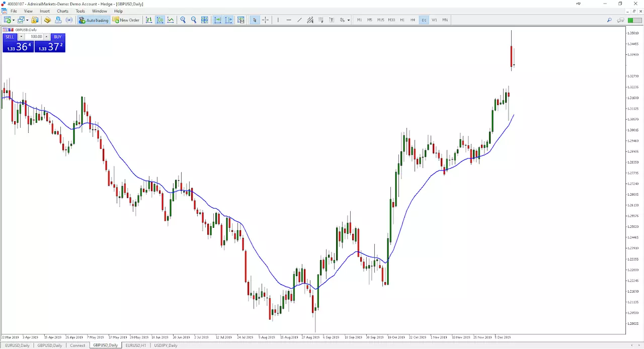The width and height of the screenshot is (644, 349).
Task: Switch to the EURUSD,H1 chart tab
Action: click(x=136, y=345)
